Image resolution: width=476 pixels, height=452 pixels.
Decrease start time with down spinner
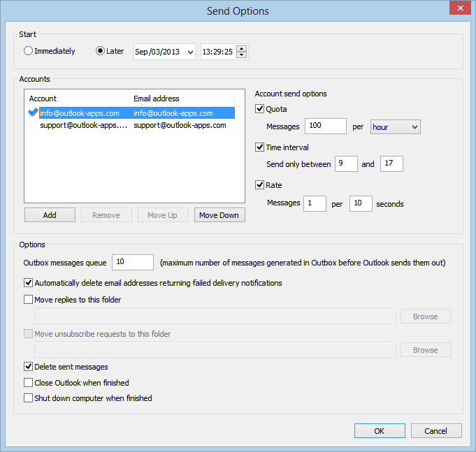point(242,55)
